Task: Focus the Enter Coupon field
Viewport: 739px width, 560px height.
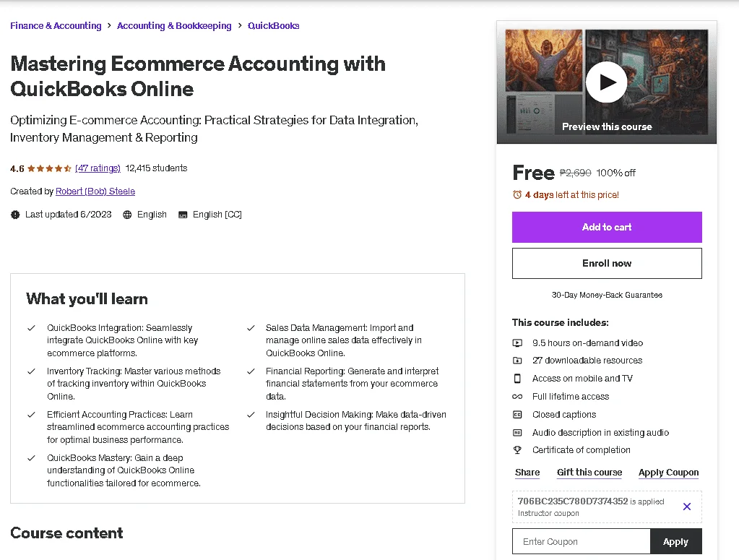Action: [581, 542]
